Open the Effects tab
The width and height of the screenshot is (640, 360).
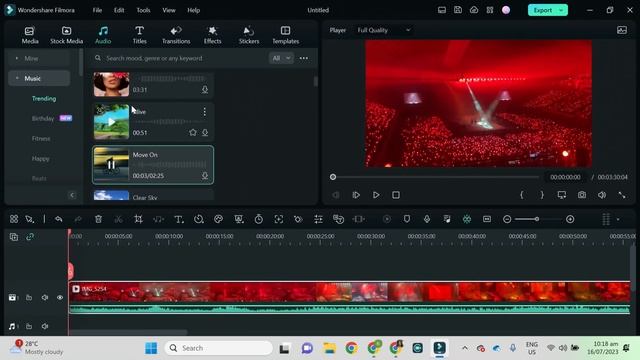coord(212,35)
